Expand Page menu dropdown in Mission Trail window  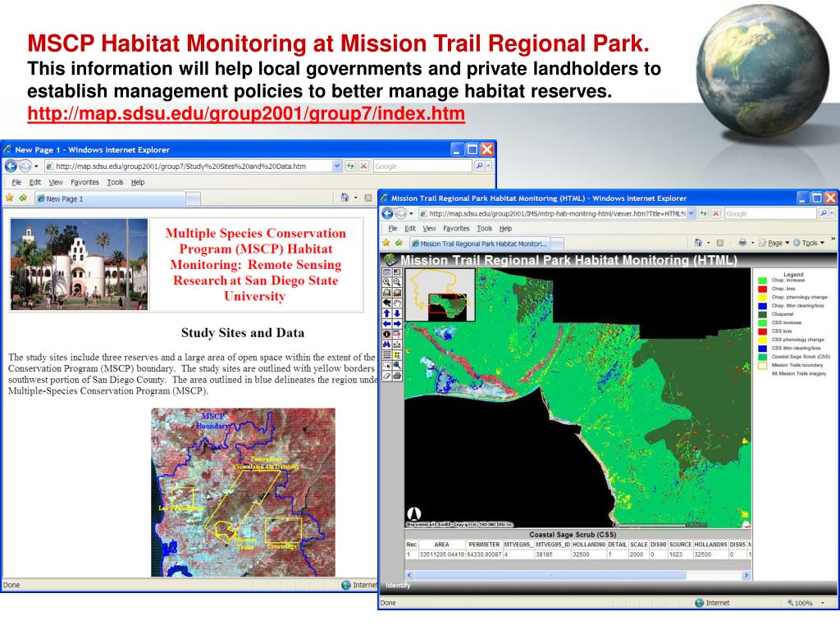[787, 243]
